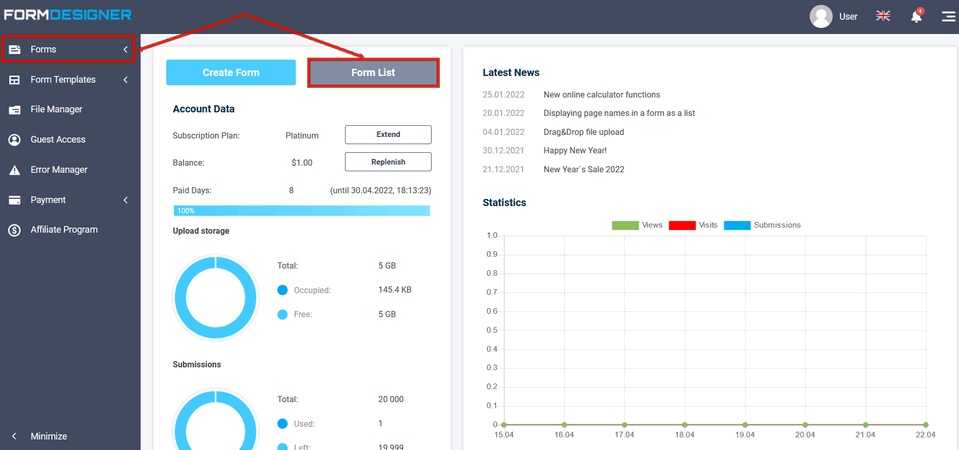Open Affiliate Program dollar icon

point(15,230)
